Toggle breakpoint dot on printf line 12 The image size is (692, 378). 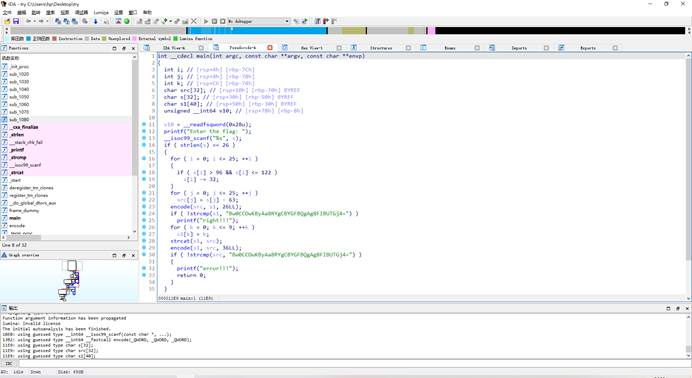click(144, 131)
